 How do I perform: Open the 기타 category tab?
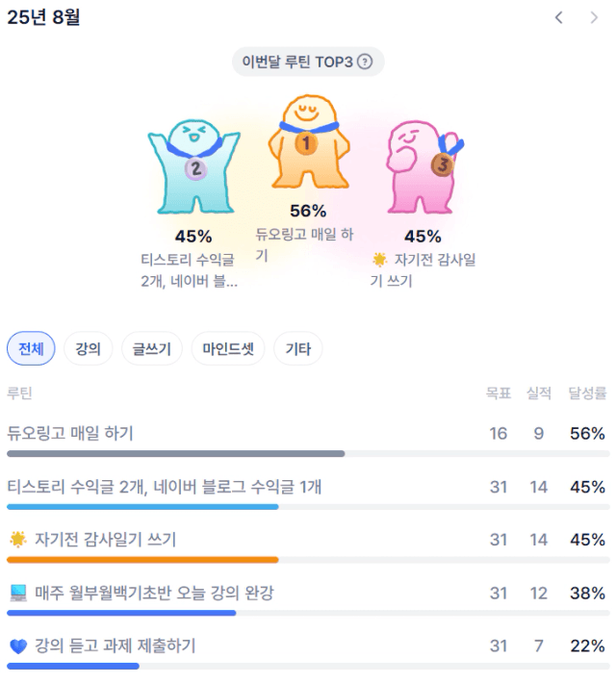click(x=298, y=348)
